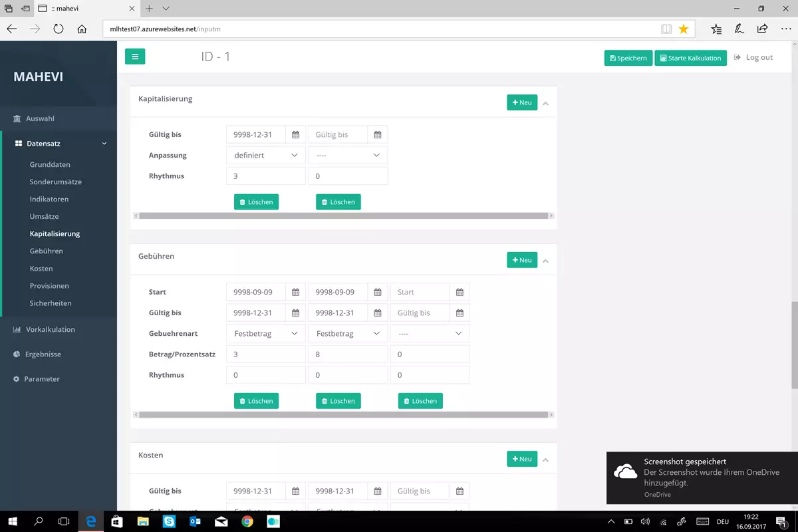Open the Edge favorites hub
Viewport: 798px width, 532px height.
coord(716,29)
